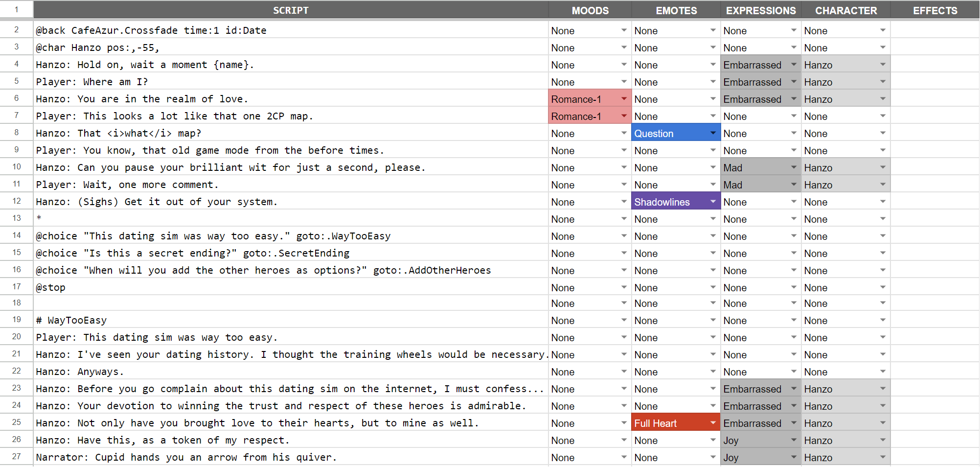Click cell 'Player: This looks a lot like that one 2CP map.'
The height and width of the screenshot is (468, 980).
click(291, 116)
